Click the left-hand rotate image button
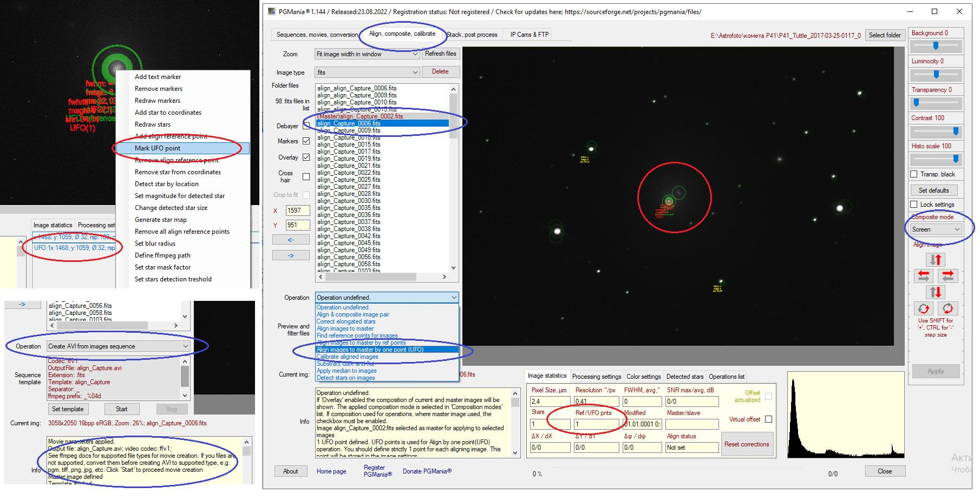Screen dimensions: 980x500 tap(924, 308)
